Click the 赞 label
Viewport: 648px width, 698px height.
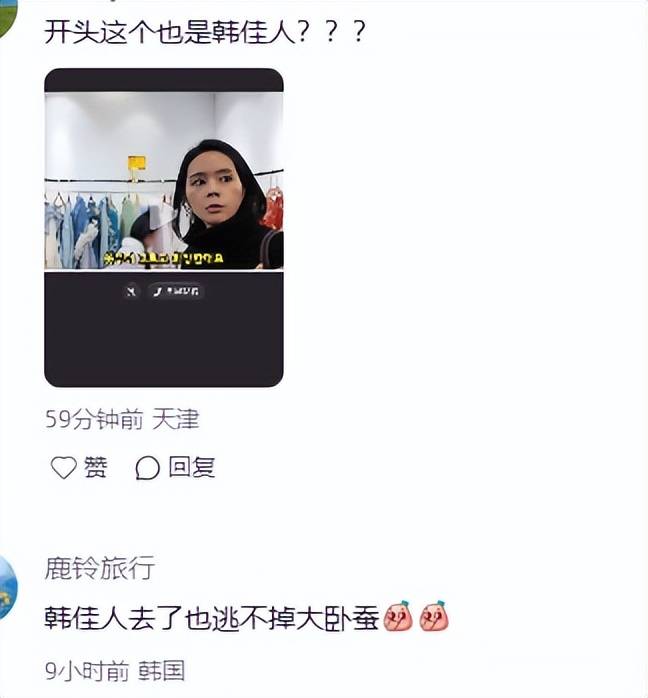click(x=96, y=467)
